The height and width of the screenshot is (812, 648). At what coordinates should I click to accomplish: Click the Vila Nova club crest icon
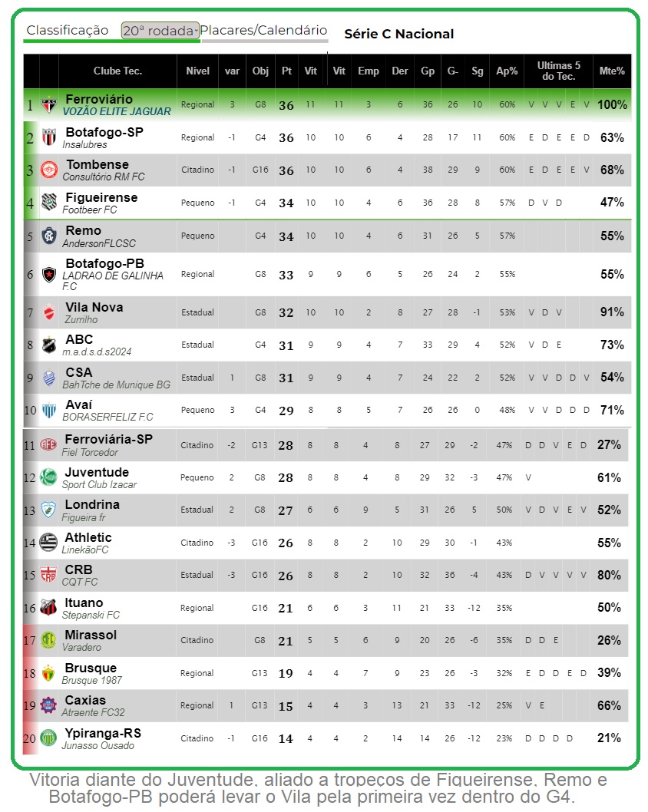coord(49,313)
